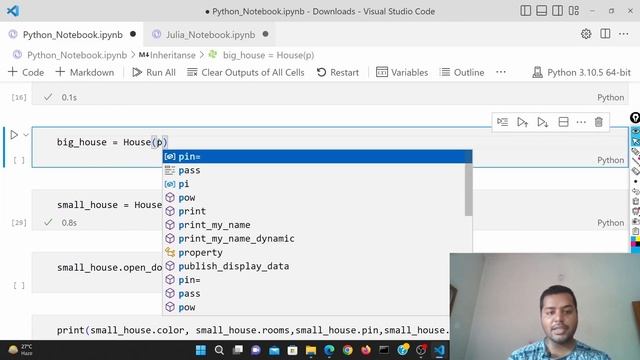Toggle Primary Side Bar in title bar
This screenshot has width=640, height=360.
click(526, 11)
